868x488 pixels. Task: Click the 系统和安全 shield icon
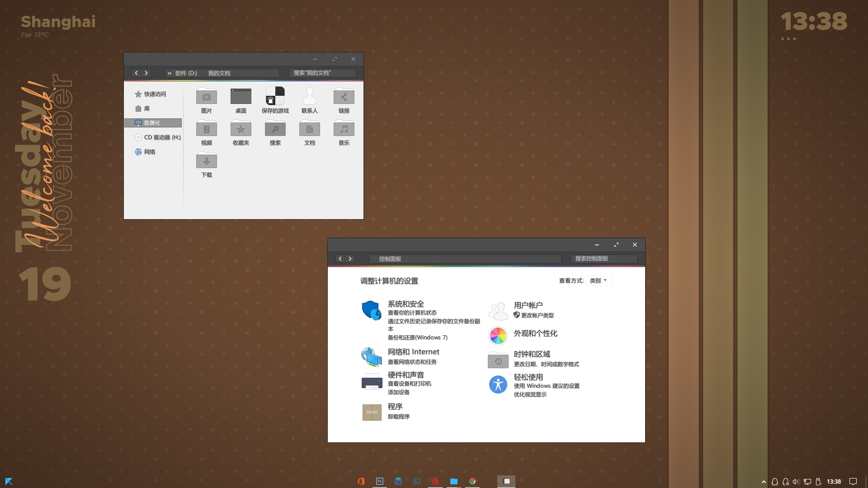(x=372, y=310)
